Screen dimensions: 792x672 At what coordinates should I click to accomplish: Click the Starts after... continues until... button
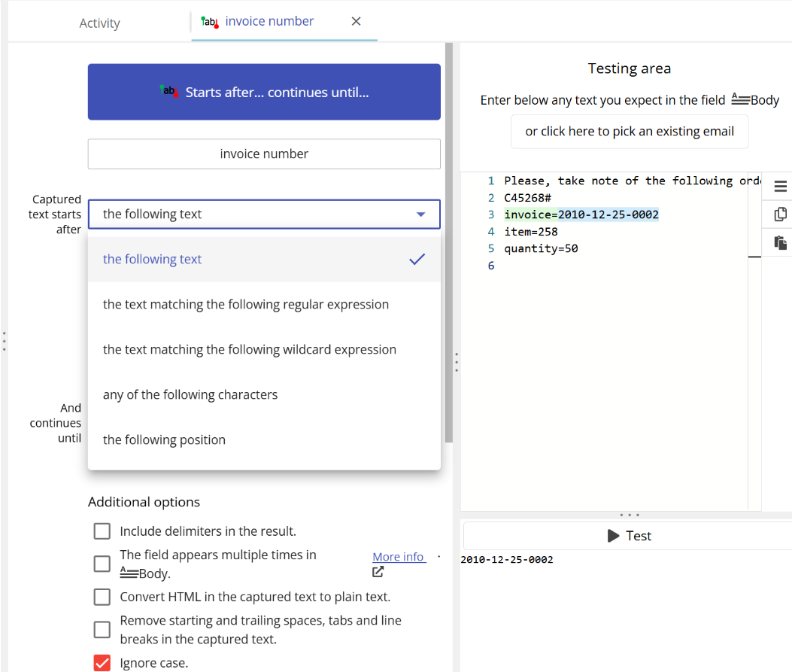264,92
